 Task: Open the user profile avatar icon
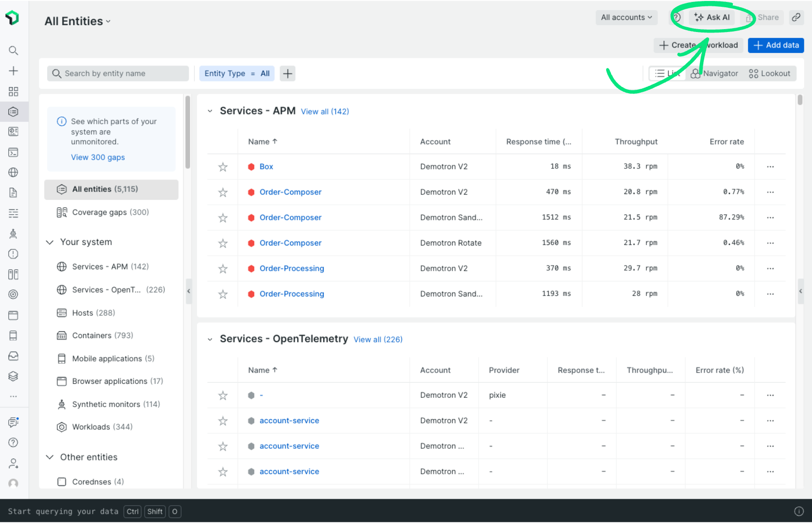click(13, 483)
